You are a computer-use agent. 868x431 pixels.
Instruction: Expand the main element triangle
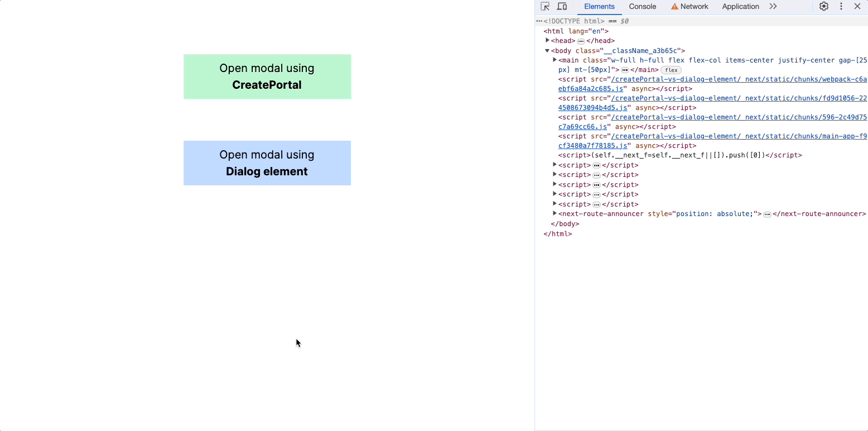[x=554, y=60]
